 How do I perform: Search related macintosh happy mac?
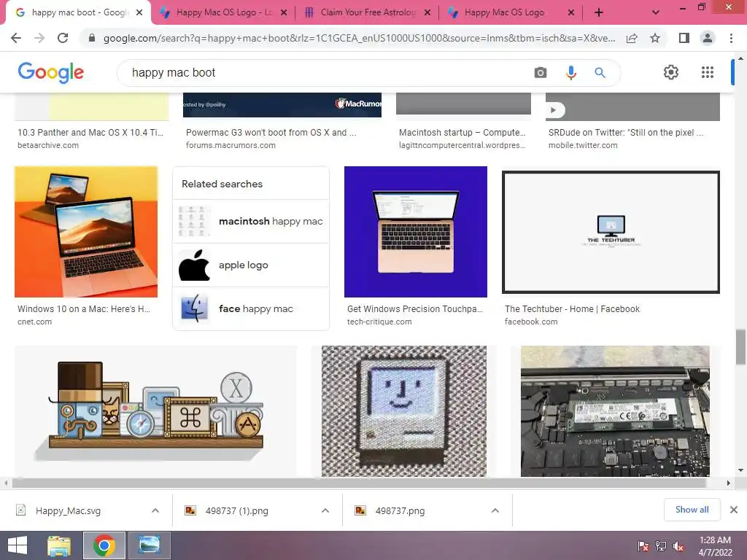coord(251,222)
